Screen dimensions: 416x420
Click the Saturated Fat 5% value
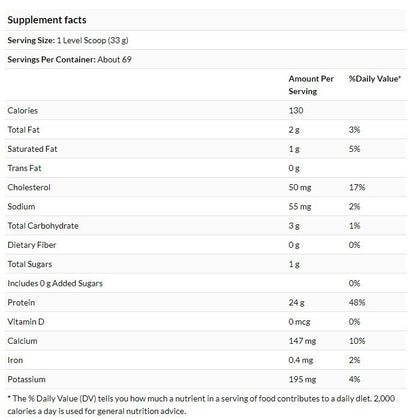coord(354,149)
